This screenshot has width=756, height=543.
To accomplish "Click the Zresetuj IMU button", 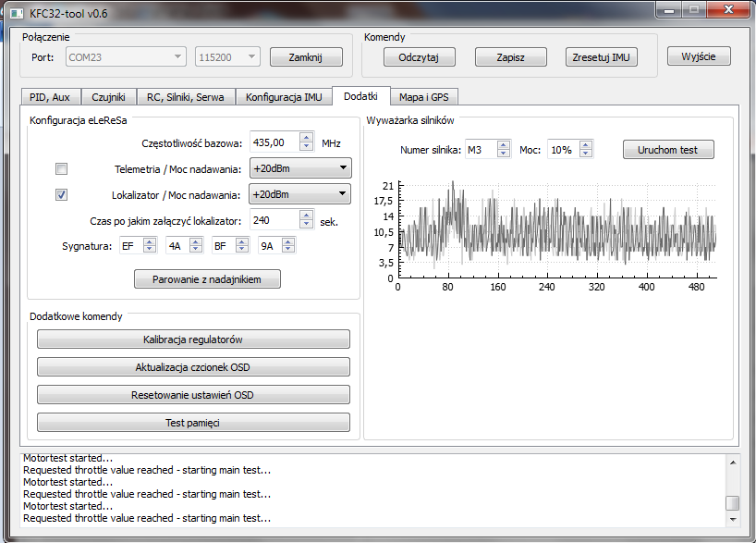I will pos(601,57).
